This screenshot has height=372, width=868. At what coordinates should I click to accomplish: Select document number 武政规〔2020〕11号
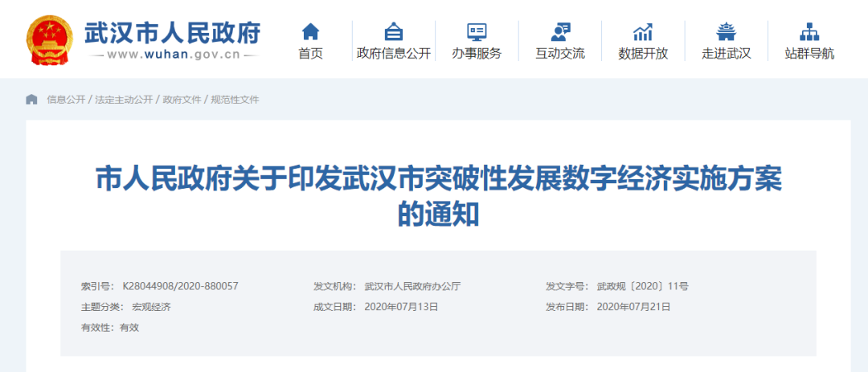tap(643, 286)
